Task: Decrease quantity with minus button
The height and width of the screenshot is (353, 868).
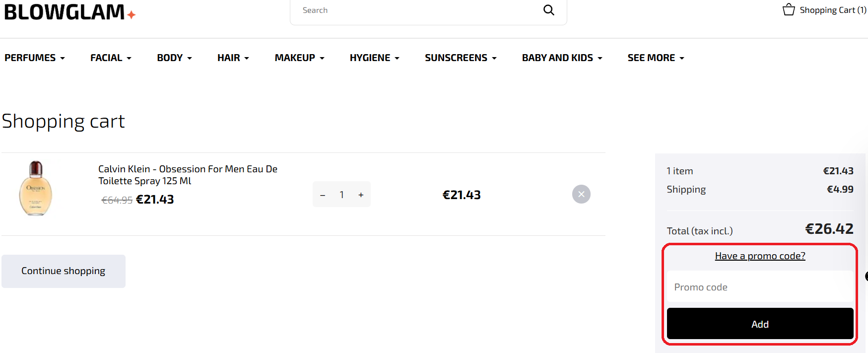Action: 323,195
